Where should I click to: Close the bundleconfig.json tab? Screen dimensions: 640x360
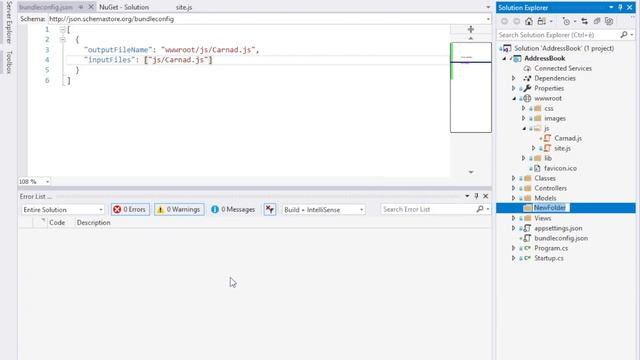91,7
